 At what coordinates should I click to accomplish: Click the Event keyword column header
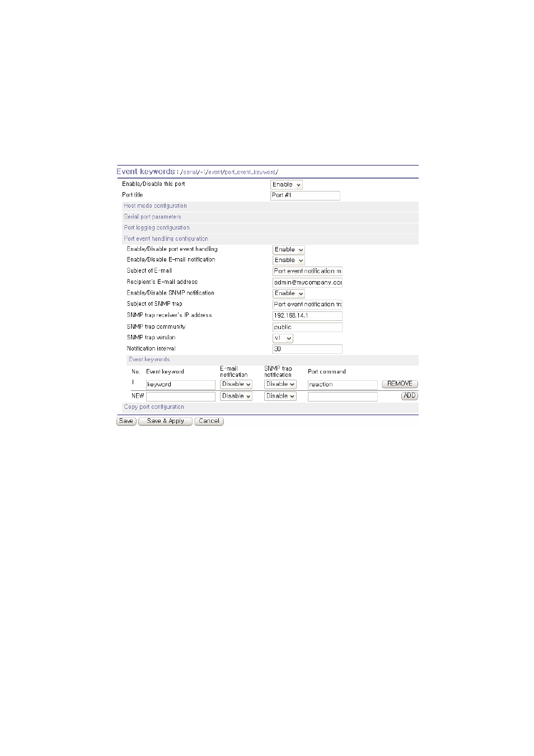(165, 372)
